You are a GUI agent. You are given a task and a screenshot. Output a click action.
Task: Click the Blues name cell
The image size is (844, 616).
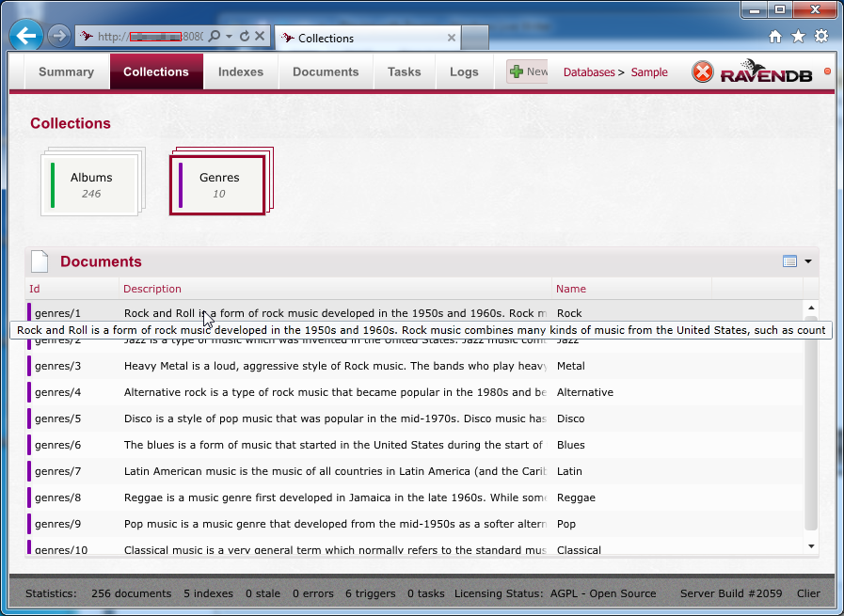pos(570,445)
